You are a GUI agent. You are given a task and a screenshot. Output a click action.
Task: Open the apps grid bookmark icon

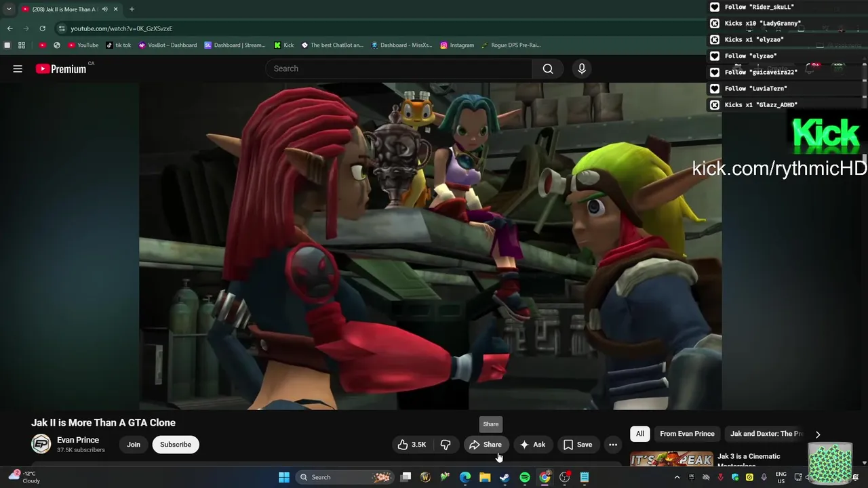(x=22, y=45)
